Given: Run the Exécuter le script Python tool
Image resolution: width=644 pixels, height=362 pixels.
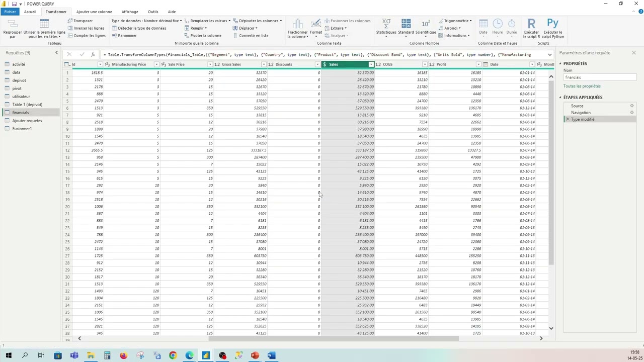Looking at the screenshot, I should coord(552,29).
